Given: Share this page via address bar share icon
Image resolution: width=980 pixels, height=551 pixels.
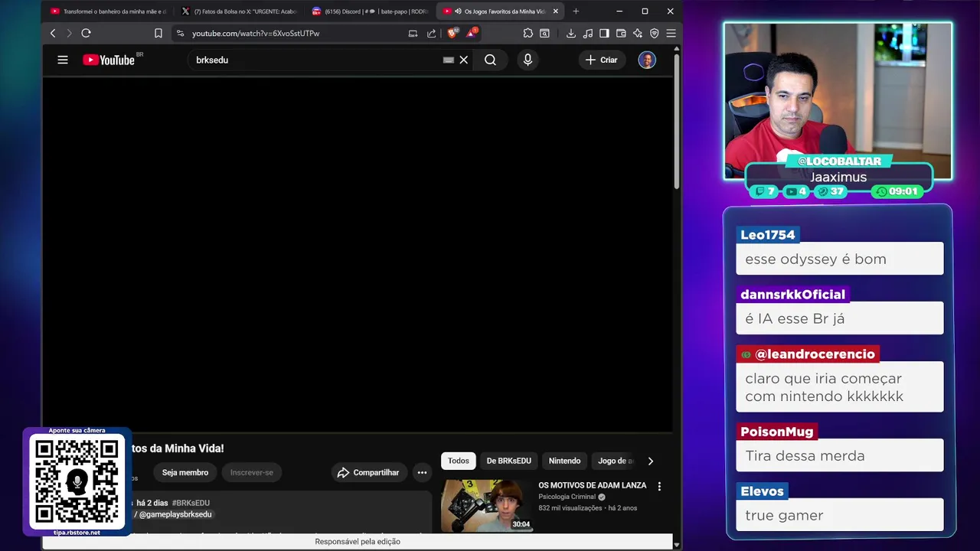Looking at the screenshot, I should 432,33.
